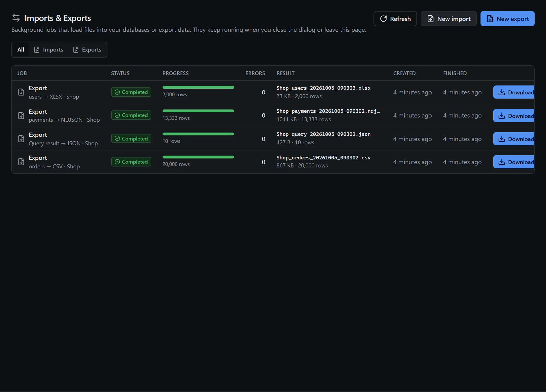Screen dimensions: 546x392
Task: Click 'orders → CSV · Shop' job description
Action: (x=54, y=166)
